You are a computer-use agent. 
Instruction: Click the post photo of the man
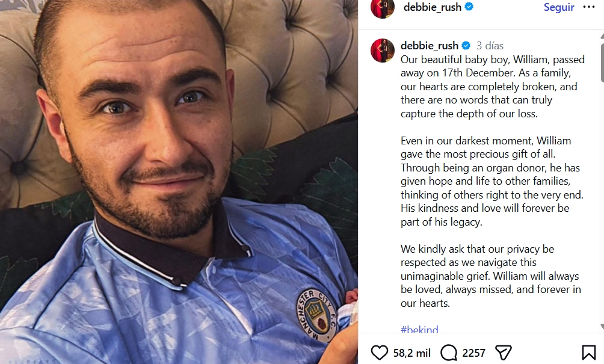click(x=179, y=182)
